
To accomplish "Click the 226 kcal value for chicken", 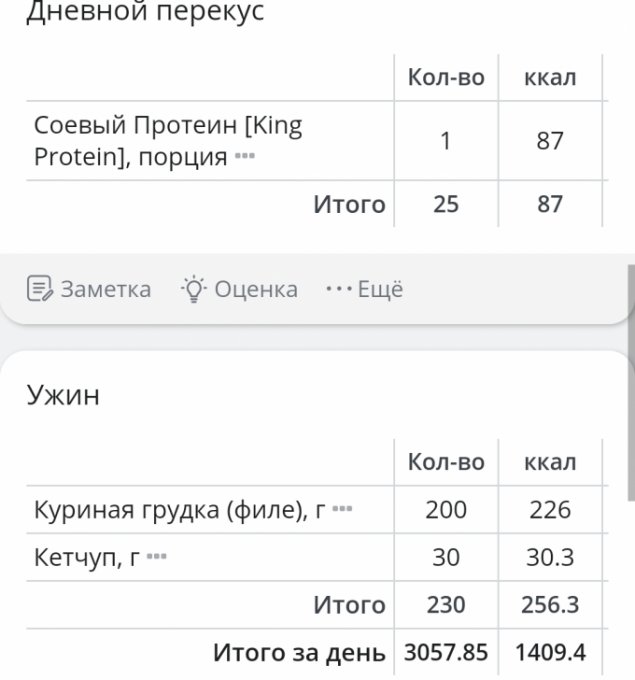I will 550,510.
